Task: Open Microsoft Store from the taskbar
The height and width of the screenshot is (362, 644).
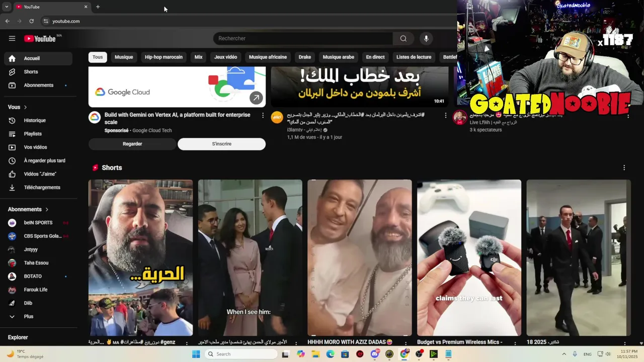Action: [x=345, y=354]
